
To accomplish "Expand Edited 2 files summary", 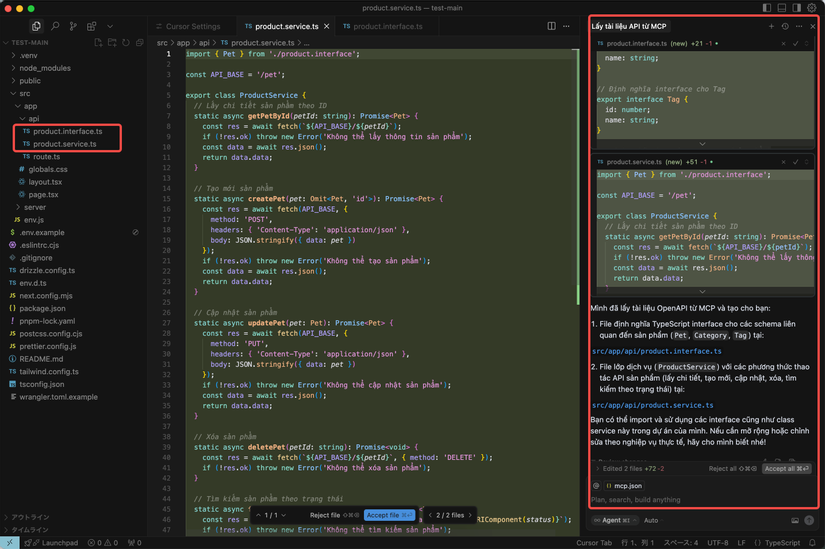I will pyautogui.click(x=630, y=468).
